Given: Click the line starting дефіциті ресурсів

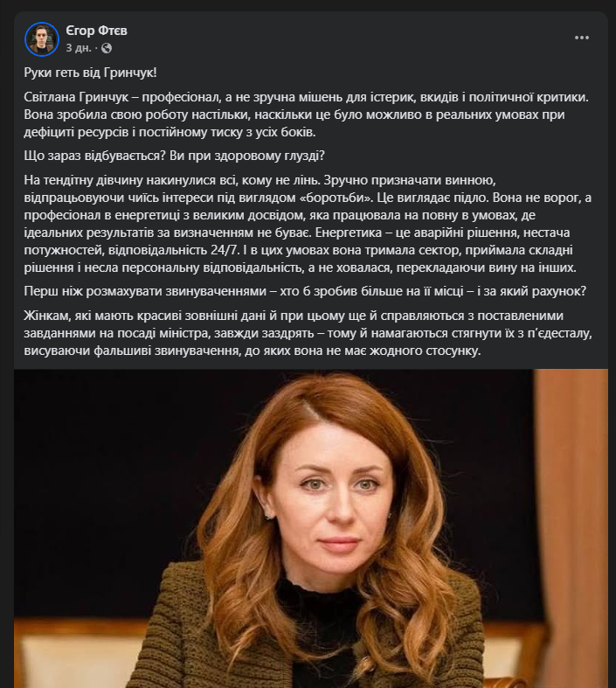Looking at the screenshot, I should click(x=170, y=132).
